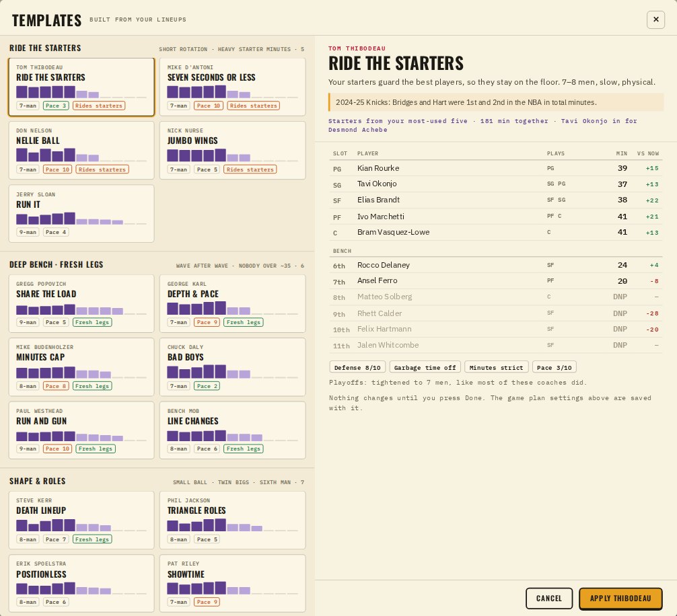Click the Shape & Roles section heading

coord(38,481)
